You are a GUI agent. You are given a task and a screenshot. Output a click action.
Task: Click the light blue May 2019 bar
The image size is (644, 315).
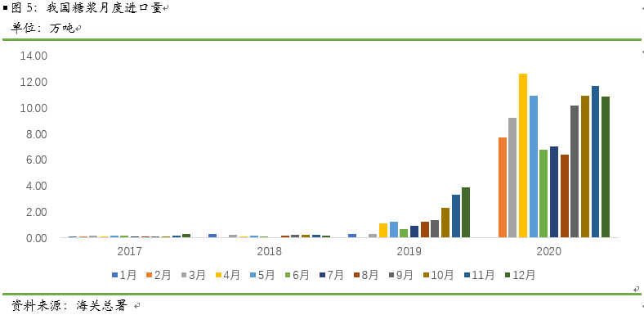click(394, 229)
